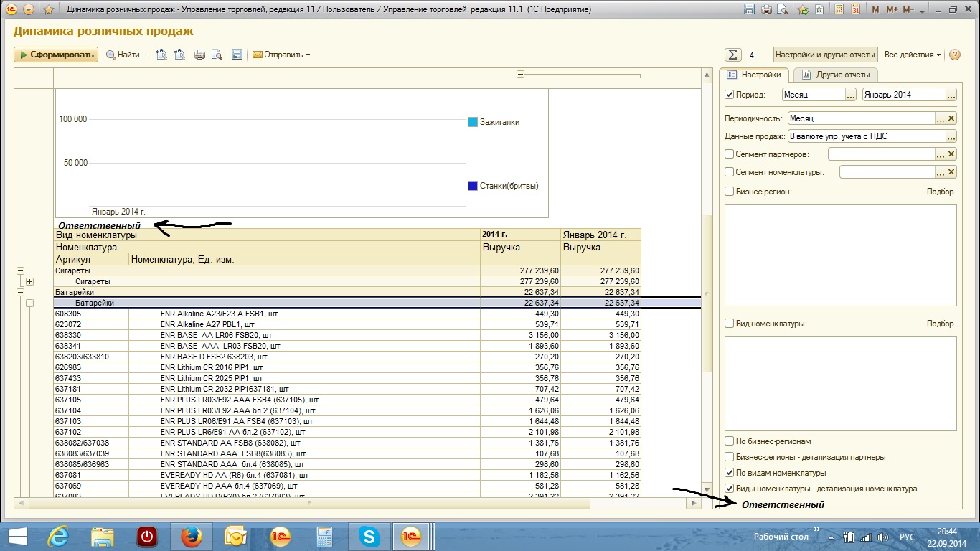980x551 pixels.
Task: Open the Отправить dropdown menu
Action: tap(281, 55)
